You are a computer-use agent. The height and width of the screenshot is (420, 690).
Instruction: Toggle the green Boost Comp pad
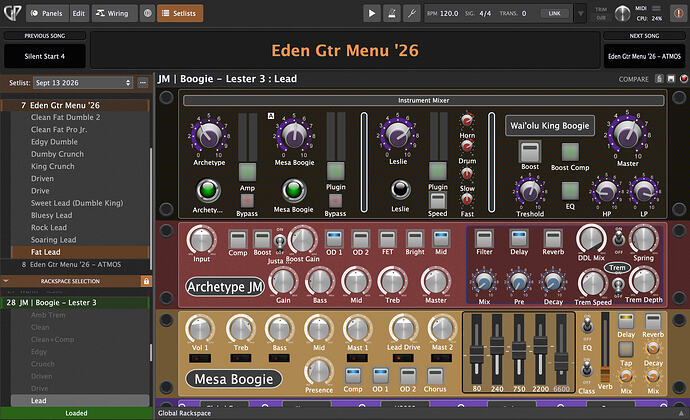tap(570, 152)
